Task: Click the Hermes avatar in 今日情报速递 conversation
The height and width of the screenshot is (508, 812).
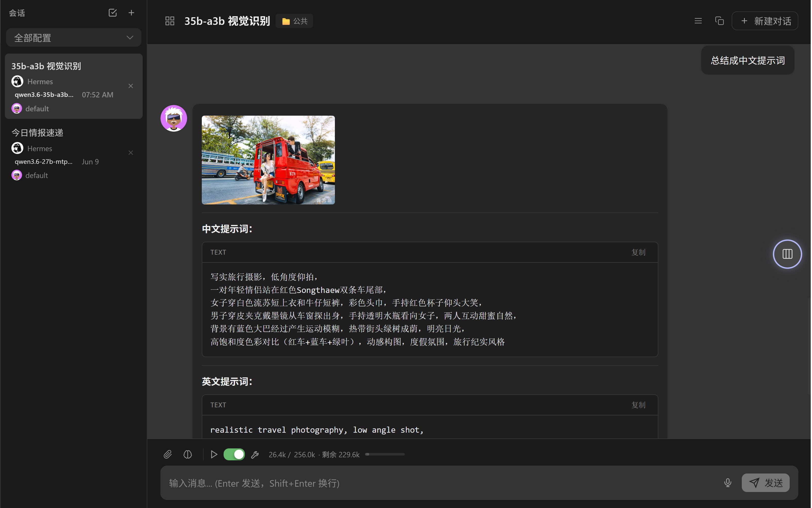Action: pyautogui.click(x=17, y=148)
